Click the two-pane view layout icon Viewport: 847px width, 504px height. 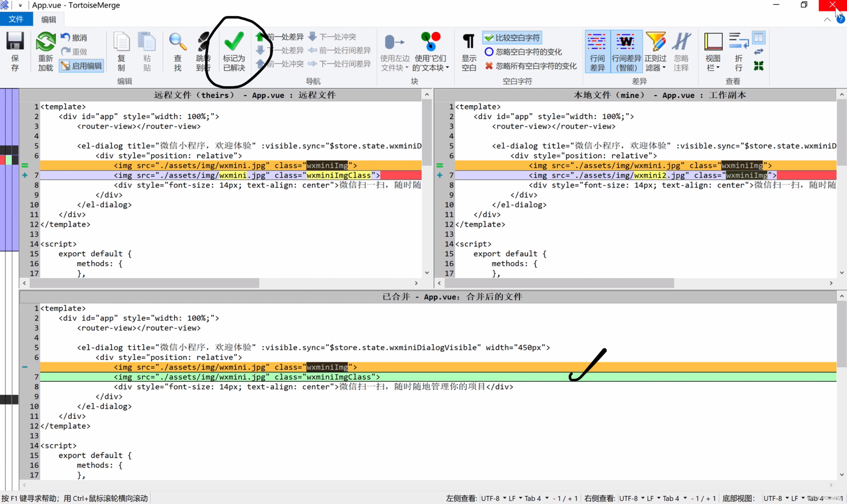[759, 38]
